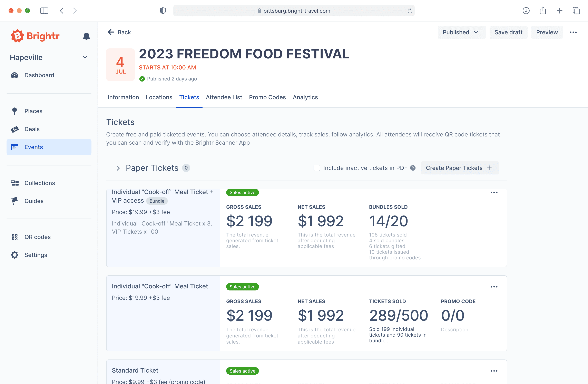Switch to the Promo Codes tab
Screen dimensions: 588x384
click(x=267, y=97)
